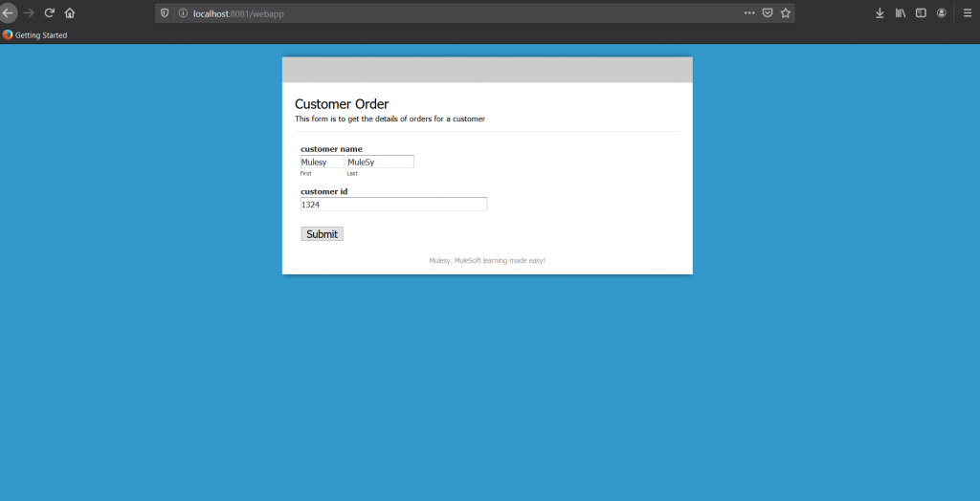Screen dimensions: 980x501
Task: Toggle the sidebar view
Action: [x=921, y=13]
